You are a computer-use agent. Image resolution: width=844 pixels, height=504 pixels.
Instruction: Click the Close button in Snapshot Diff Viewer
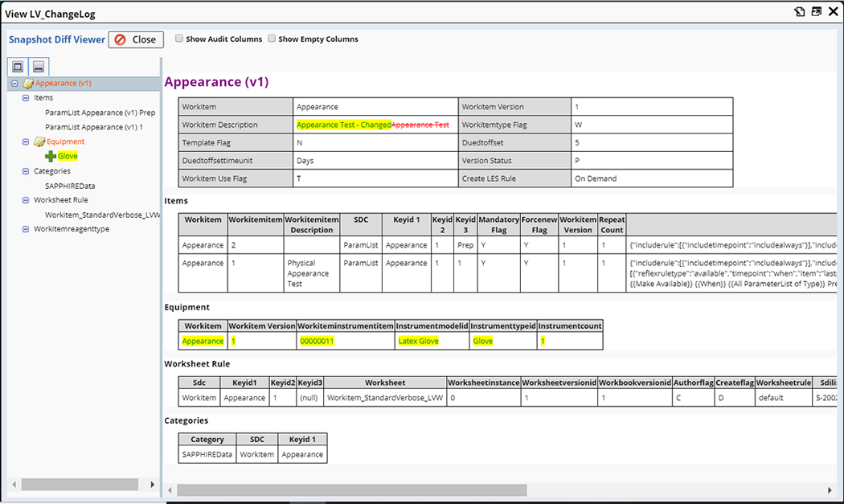coord(136,39)
